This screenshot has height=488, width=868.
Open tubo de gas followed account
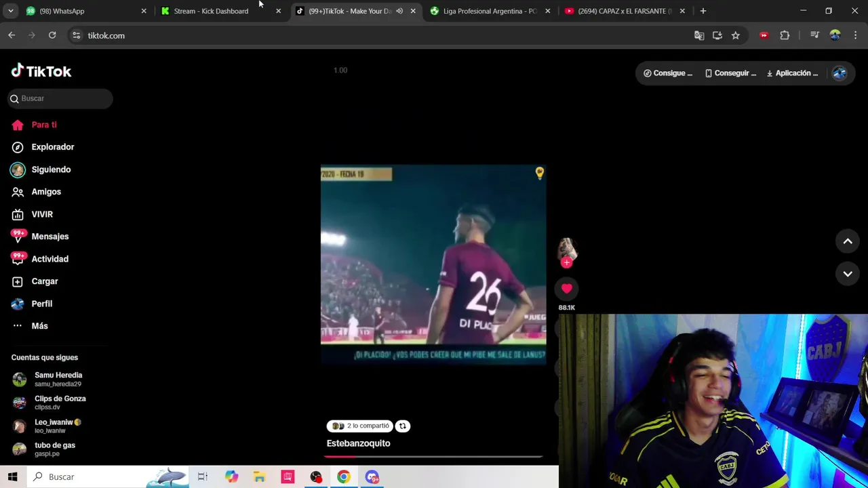[44, 449]
